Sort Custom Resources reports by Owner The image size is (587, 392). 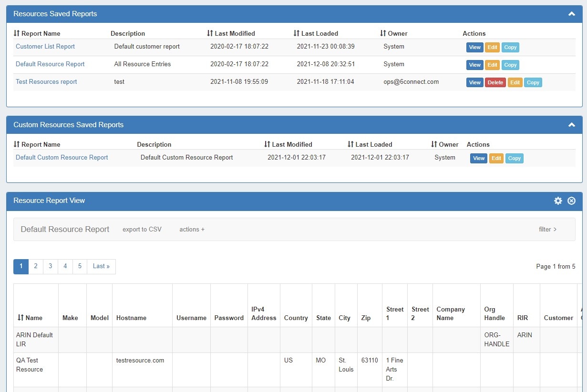click(444, 144)
